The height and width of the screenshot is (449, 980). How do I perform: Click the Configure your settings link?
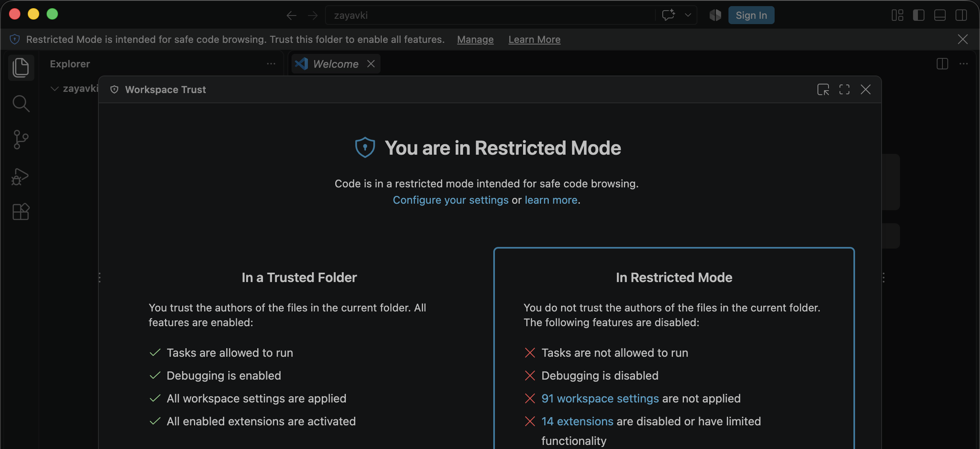pyautogui.click(x=450, y=200)
